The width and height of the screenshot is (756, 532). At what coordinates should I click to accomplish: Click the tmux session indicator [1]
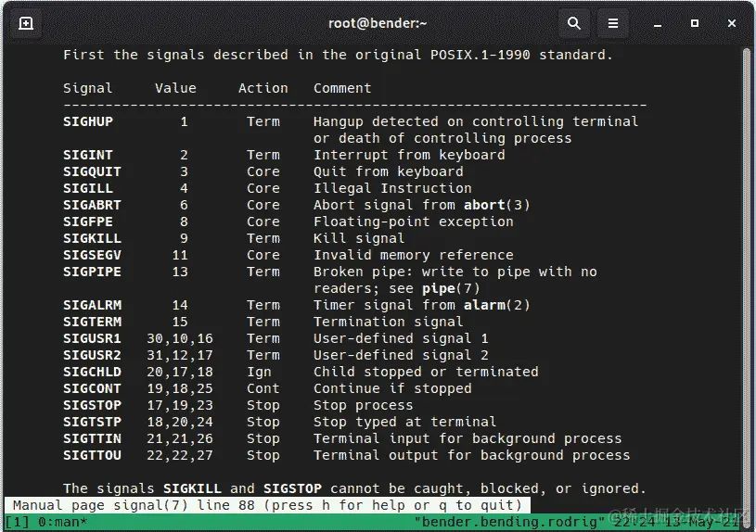click(x=18, y=522)
